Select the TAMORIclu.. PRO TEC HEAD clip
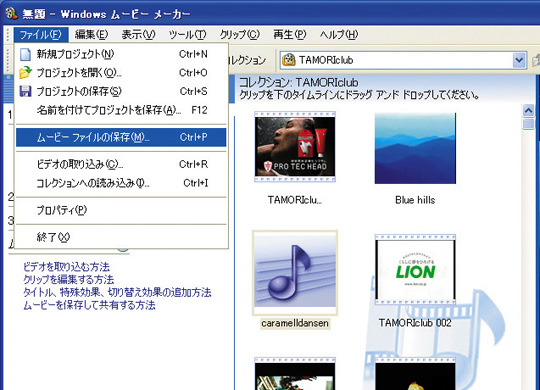The width and height of the screenshot is (540, 390). coord(295,147)
